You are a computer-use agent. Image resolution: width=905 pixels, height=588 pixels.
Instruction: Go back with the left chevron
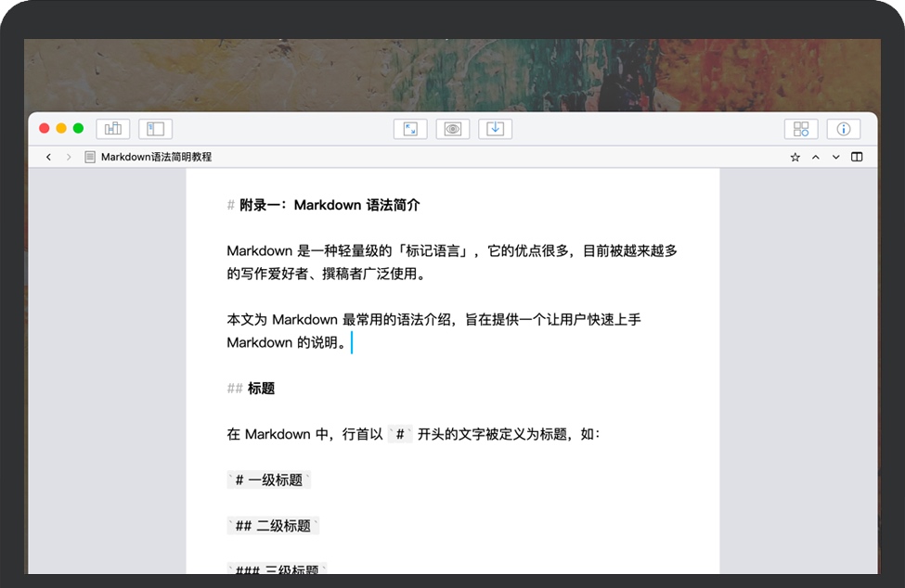pyautogui.click(x=48, y=158)
